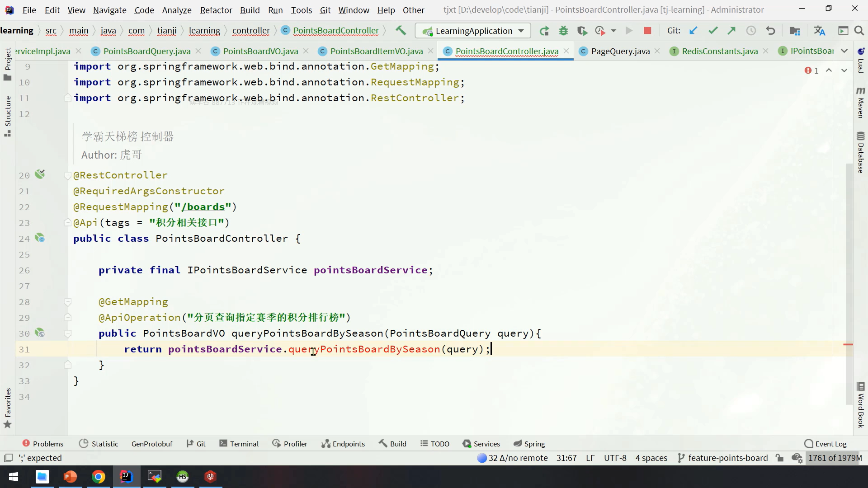Open the Refactor menu
This screenshot has height=488, width=868.
[216, 10]
